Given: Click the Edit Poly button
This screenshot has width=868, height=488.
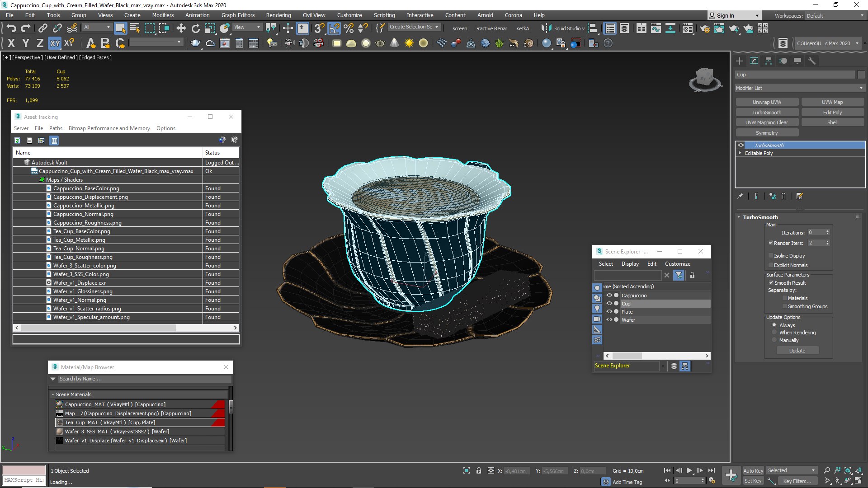Looking at the screenshot, I should point(832,113).
